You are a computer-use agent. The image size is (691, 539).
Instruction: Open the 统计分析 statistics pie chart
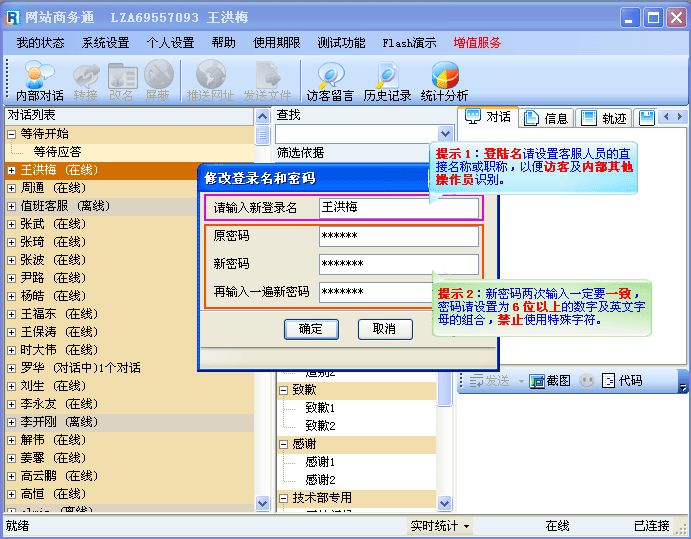[444, 80]
